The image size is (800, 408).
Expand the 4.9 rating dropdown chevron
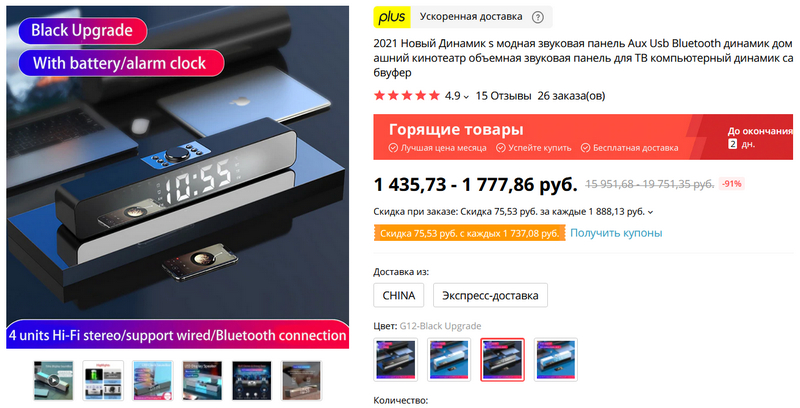(x=466, y=97)
